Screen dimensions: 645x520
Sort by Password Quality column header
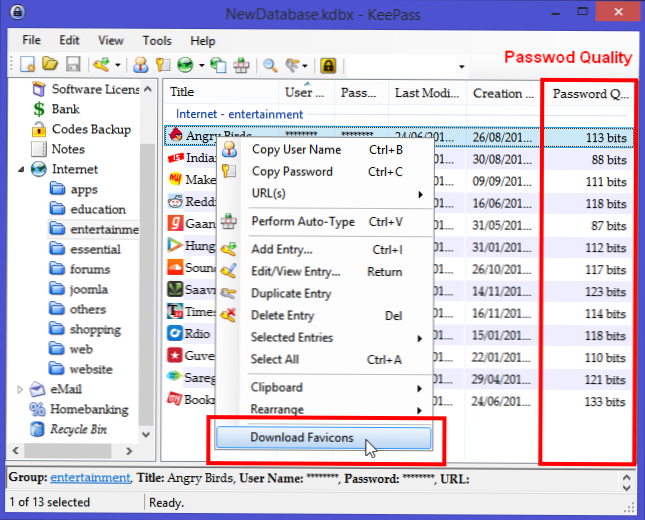click(x=591, y=93)
